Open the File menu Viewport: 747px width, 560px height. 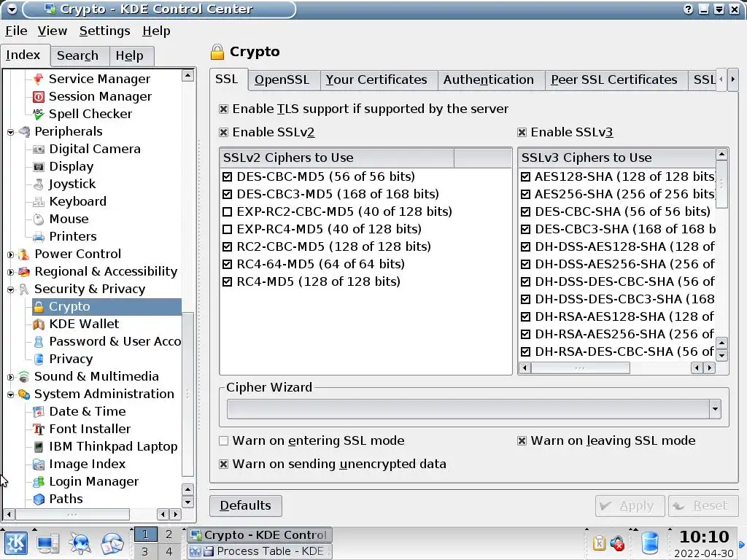pyautogui.click(x=16, y=31)
